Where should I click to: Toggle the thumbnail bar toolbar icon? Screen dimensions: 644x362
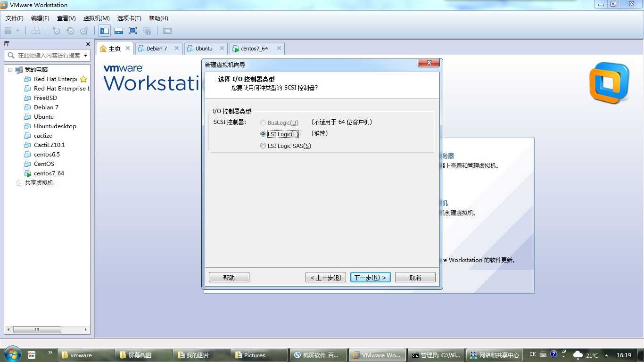coord(119,31)
